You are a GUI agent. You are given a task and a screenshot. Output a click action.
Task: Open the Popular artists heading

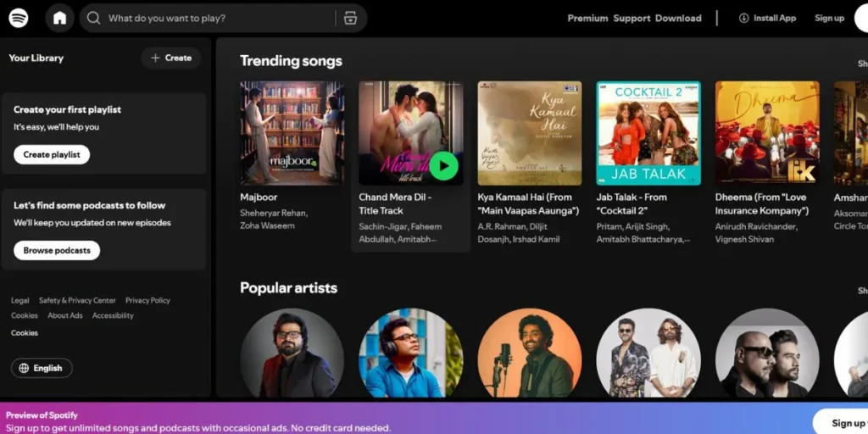click(288, 288)
